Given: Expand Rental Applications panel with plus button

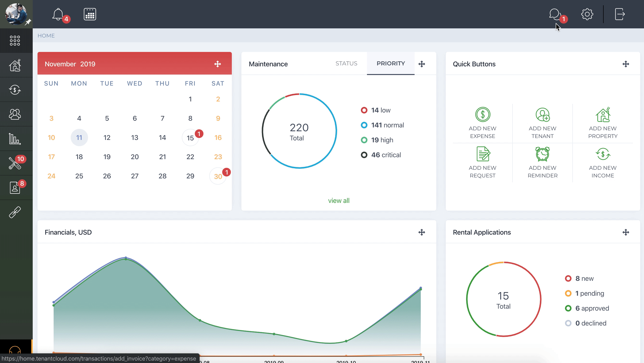Looking at the screenshot, I should (x=625, y=232).
